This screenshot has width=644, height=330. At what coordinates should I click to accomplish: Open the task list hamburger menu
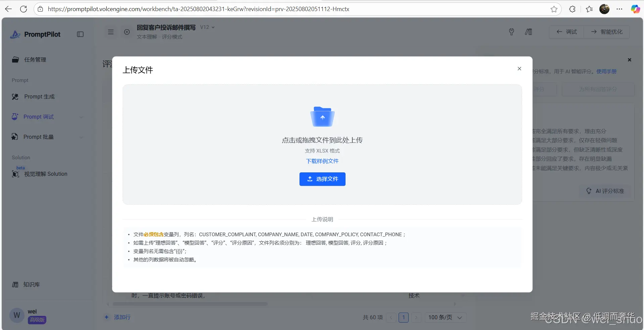tap(110, 32)
